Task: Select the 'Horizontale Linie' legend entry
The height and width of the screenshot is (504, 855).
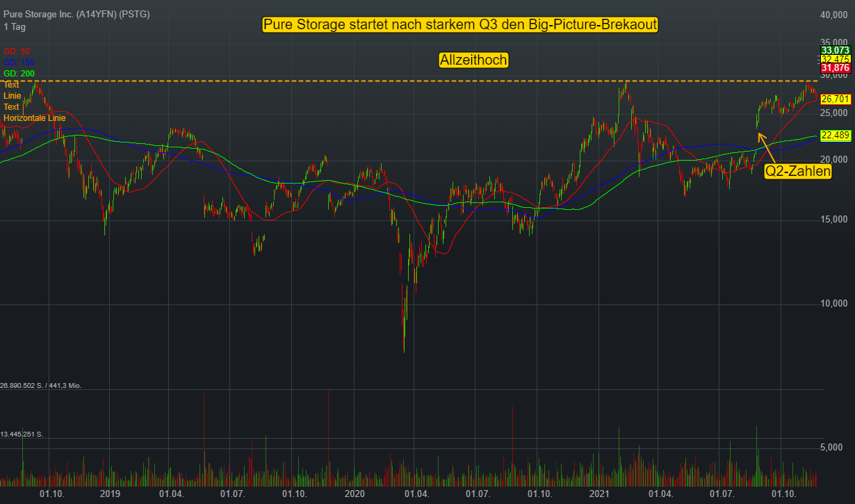Action: [x=34, y=118]
